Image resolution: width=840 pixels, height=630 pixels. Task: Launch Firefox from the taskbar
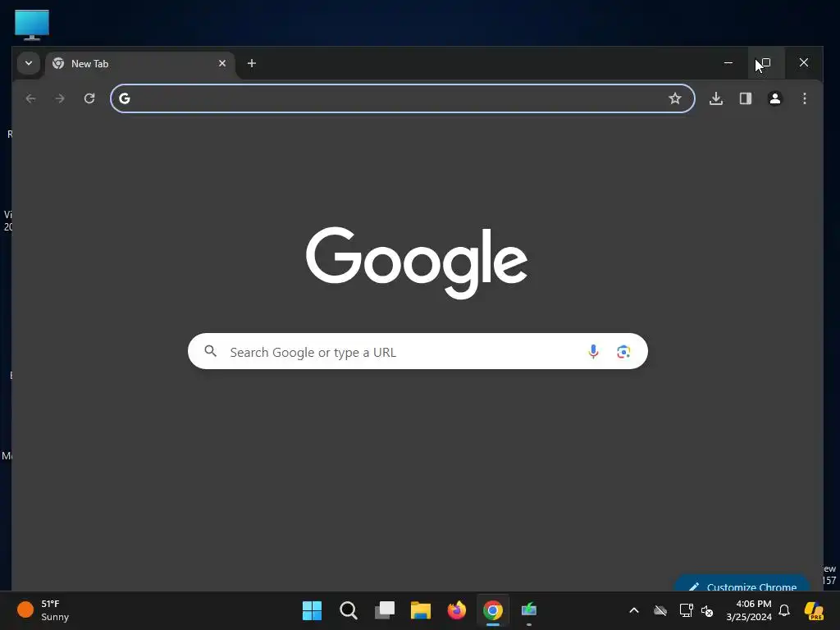[x=457, y=610]
